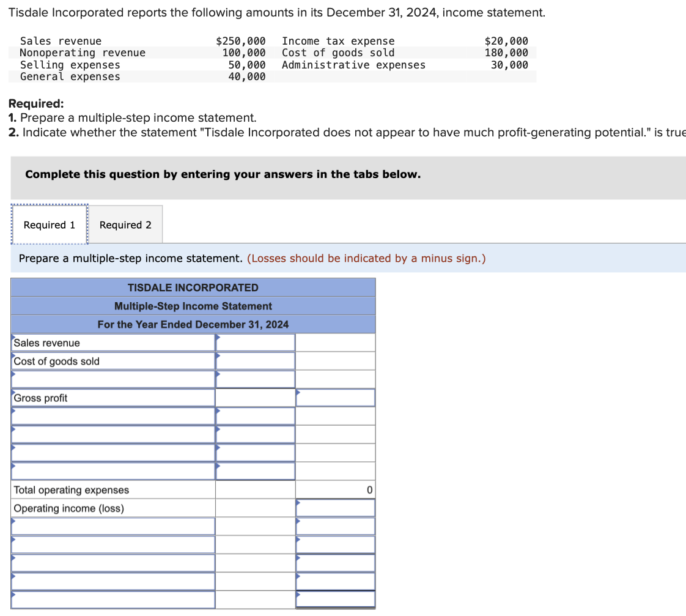This screenshot has height=616, width=686.
Task: Select the Required 1 tab
Action: tap(49, 225)
